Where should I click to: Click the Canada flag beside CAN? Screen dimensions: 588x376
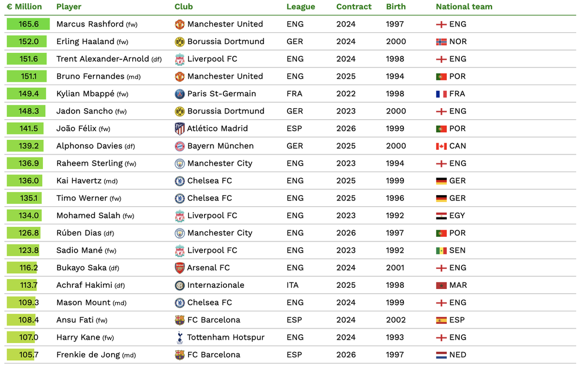pyautogui.click(x=441, y=146)
